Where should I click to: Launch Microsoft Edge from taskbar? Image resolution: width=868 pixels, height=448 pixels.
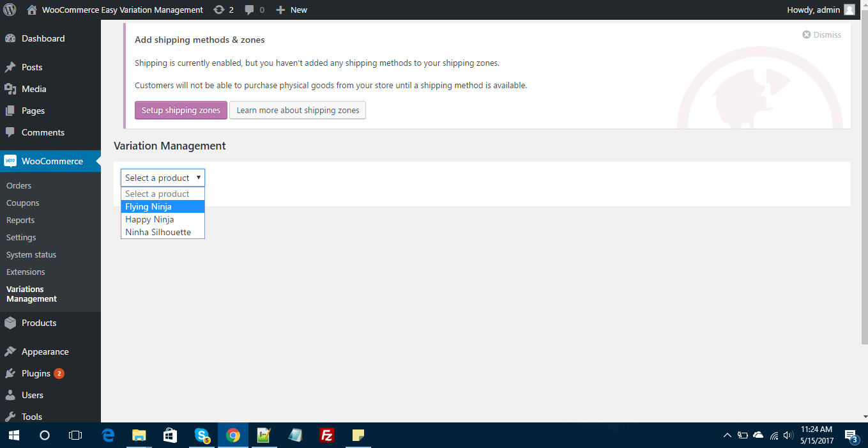pos(108,435)
